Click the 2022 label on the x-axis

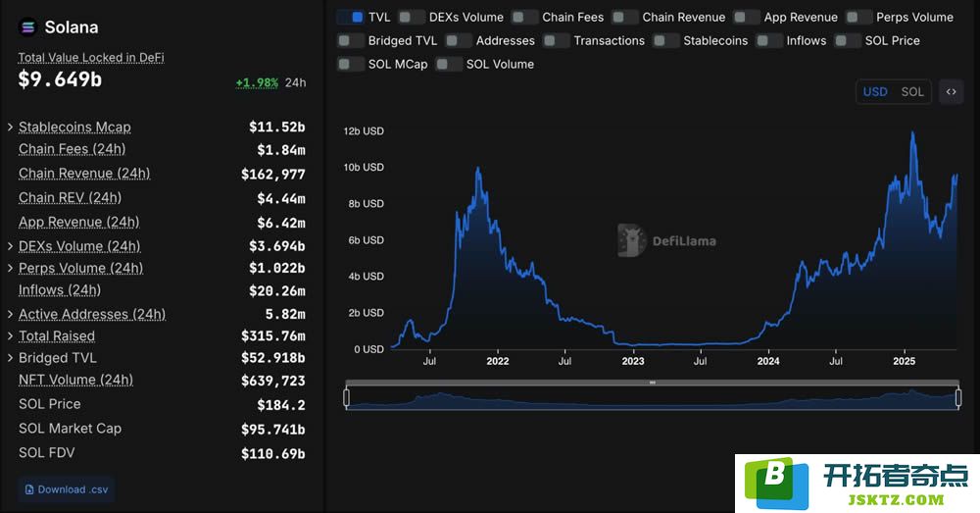pyautogui.click(x=498, y=361)
